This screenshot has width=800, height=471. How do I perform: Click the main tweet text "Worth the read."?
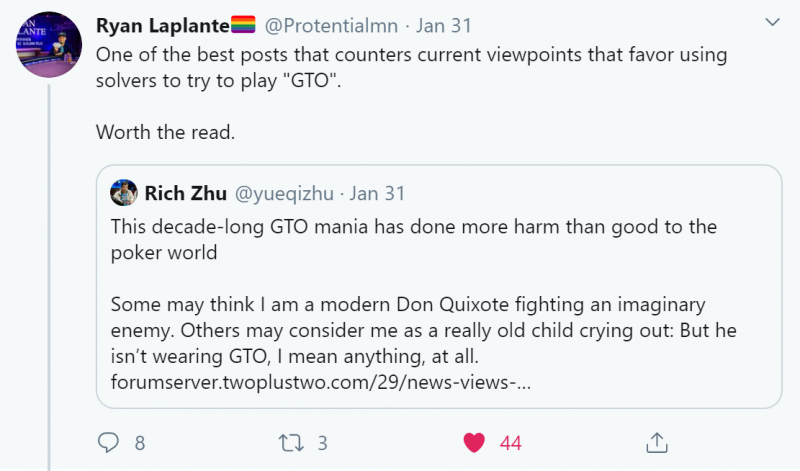(x=164, y=131)
